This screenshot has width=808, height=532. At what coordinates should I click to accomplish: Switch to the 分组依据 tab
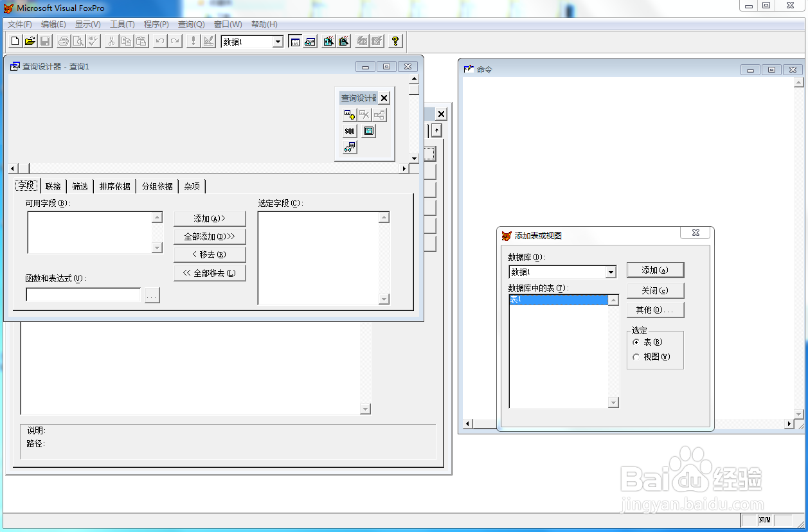tap(157, 186)
